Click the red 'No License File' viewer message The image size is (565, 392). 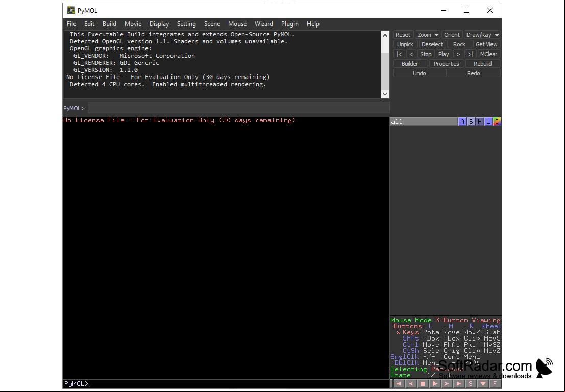180,120
